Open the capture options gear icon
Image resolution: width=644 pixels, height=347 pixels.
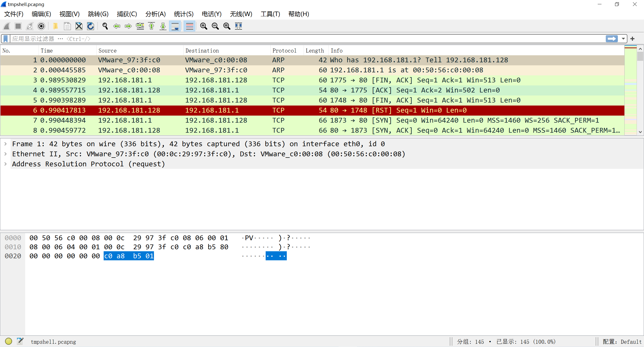tap(41, 26)
